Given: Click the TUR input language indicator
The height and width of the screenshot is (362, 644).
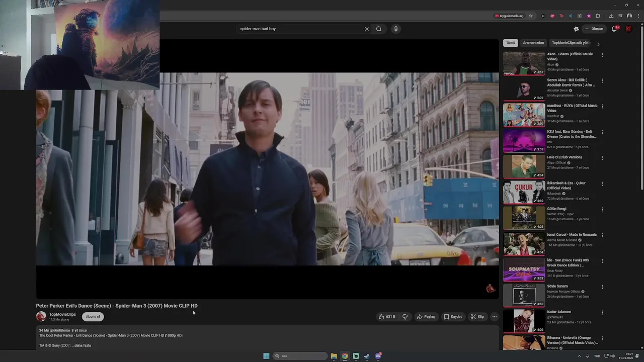Looking at the screenshot, I should click(x=597, y=356).
